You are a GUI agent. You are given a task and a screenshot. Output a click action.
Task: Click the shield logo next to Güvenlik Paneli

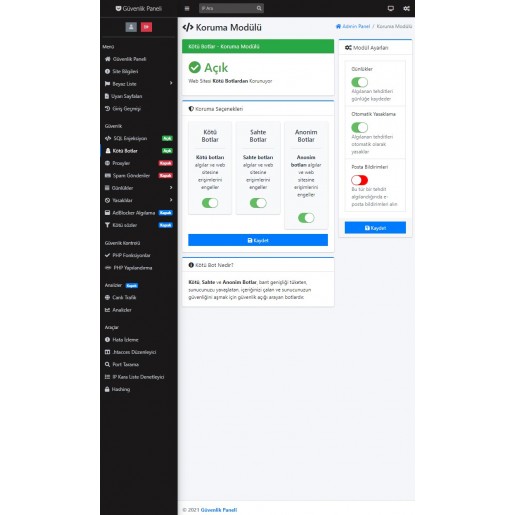[118, 8]
